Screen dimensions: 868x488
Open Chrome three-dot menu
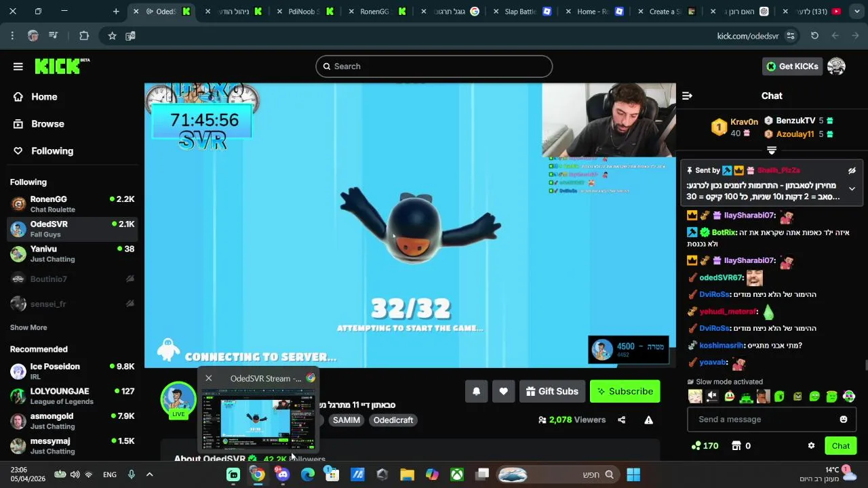pyautogui.click(x=12, y=36)
